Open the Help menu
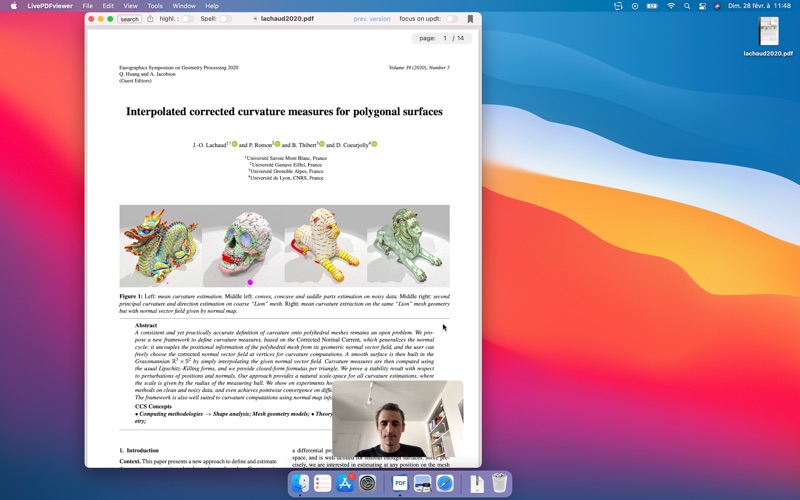The image size is (800, 500). pos(212,6)
